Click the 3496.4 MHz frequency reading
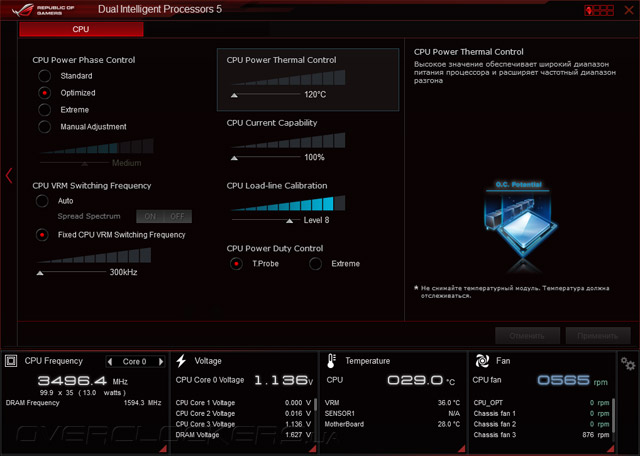The width and height of the screenshot is (640, 456). tap(83, 381)
